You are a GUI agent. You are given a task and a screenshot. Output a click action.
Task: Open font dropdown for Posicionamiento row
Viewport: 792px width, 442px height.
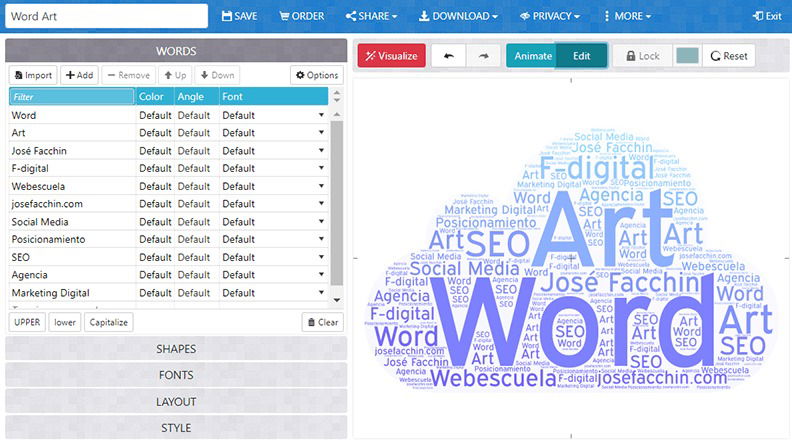point(321,239)
